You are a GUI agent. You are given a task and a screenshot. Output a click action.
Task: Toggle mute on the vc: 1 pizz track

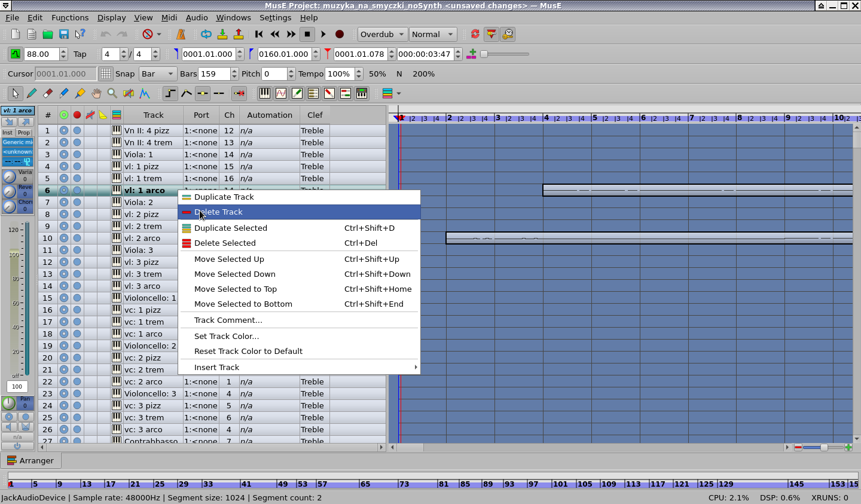tap(64, 310)
